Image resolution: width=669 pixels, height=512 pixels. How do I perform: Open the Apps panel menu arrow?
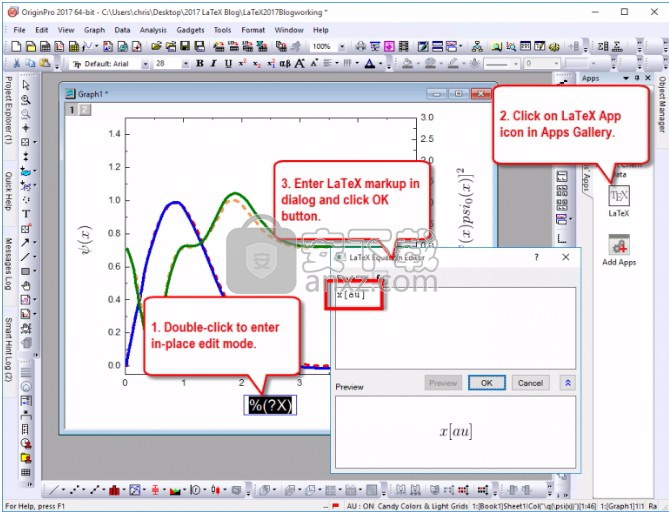(626, 78)
